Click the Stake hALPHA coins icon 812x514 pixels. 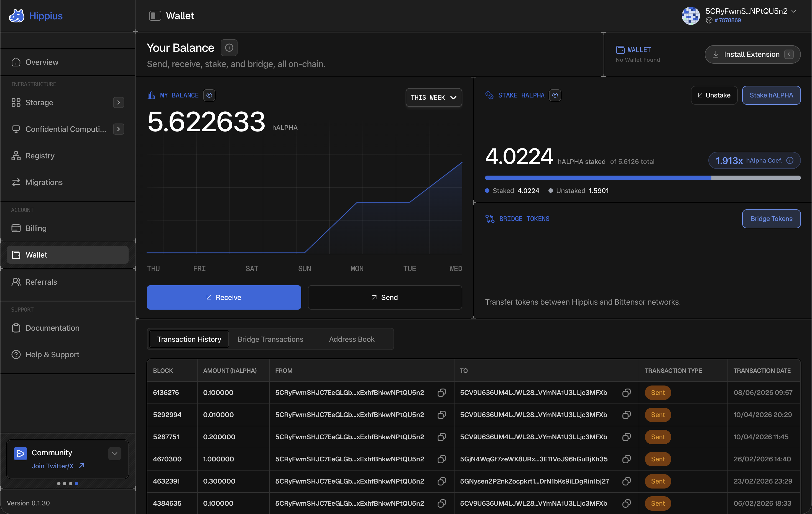489,95
